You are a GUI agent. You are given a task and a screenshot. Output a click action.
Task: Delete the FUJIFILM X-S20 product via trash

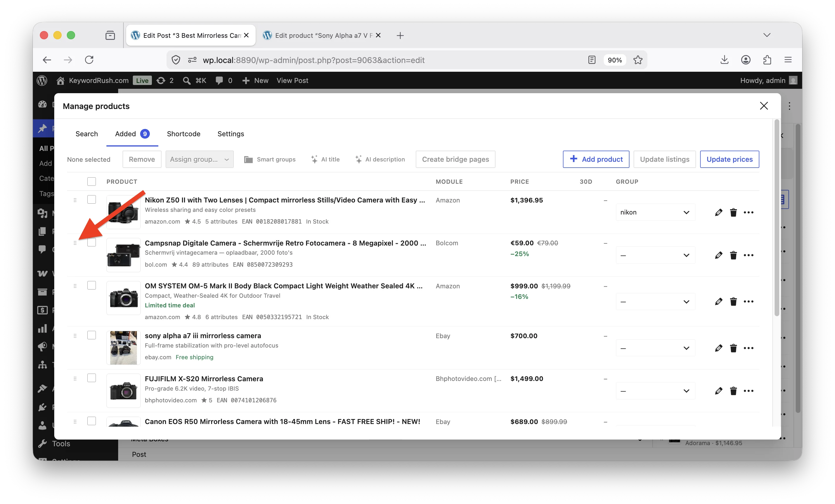coord(733,391)
